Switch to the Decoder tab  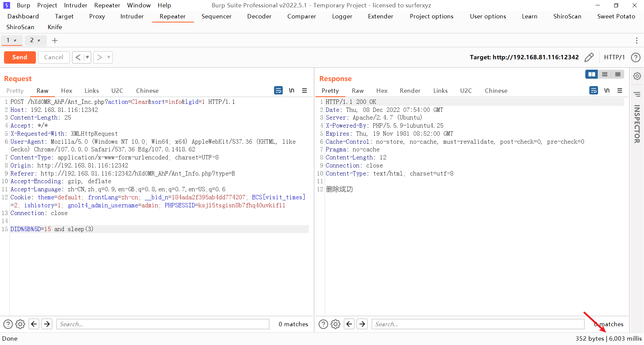click(x=259, y=16)
